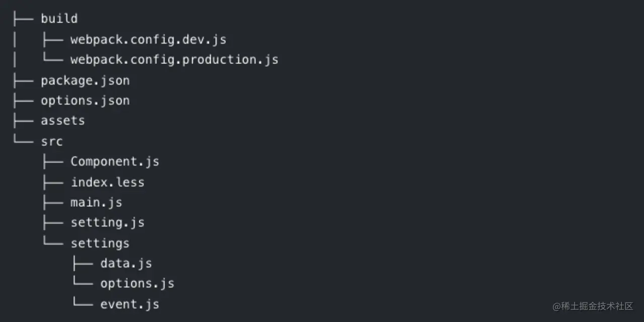Screen dimensions: 644x322
Task: Select event.js at the bottom
Action: tap(129, 304)
